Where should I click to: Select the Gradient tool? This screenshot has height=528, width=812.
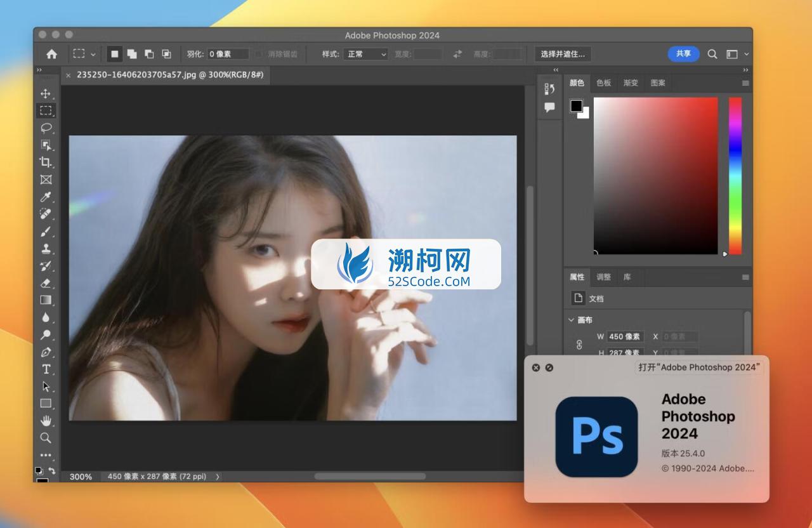click(46, 300)
